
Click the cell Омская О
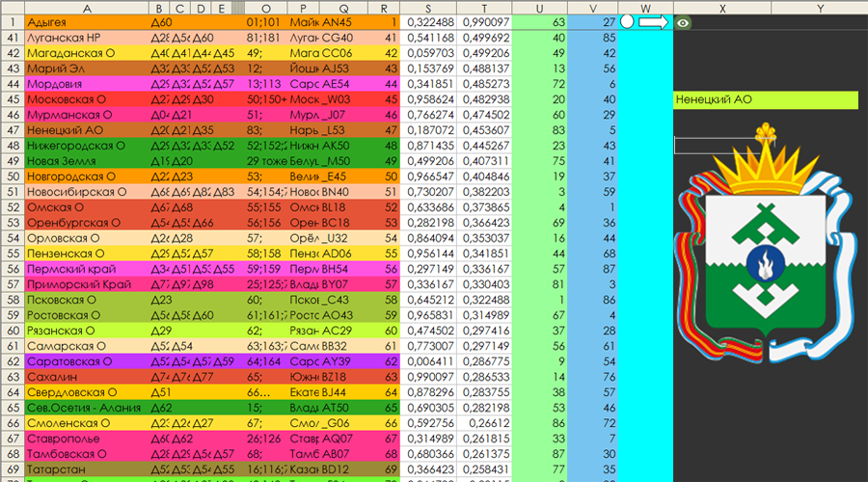click(x=87, y=207)
